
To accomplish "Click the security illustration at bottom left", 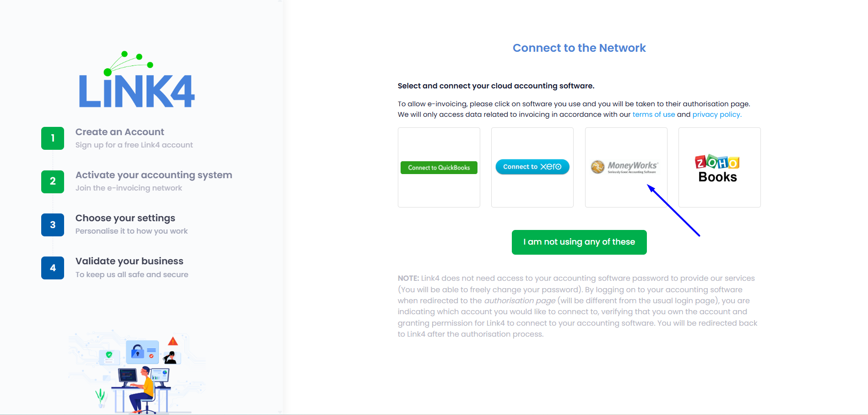I will tap(137, 371).
